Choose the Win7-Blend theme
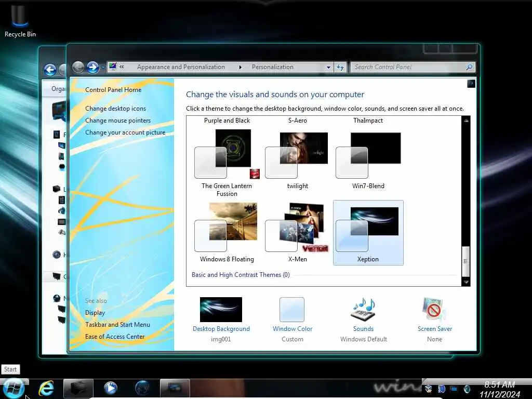This screenshot has height=399, width=532. click(x=368, y=159)
